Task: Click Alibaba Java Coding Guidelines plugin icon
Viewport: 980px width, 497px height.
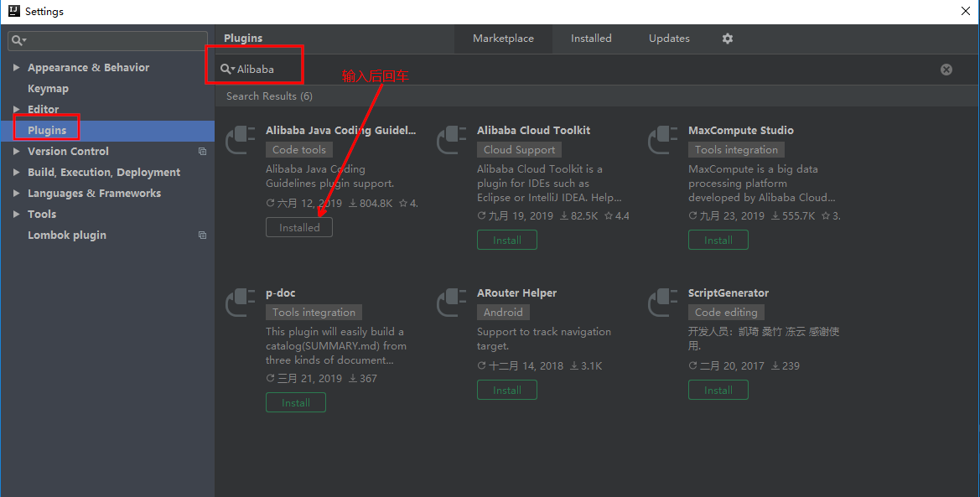Action: (241, 139)
